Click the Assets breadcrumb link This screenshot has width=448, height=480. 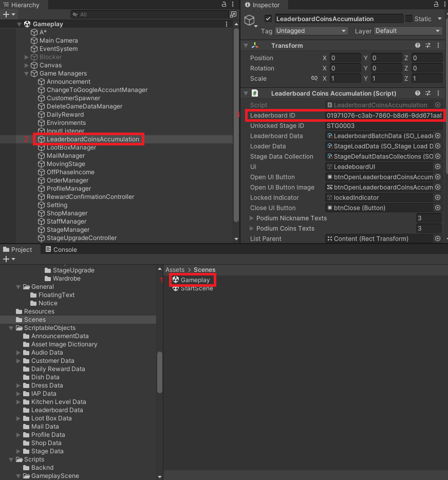click(175, 270)
